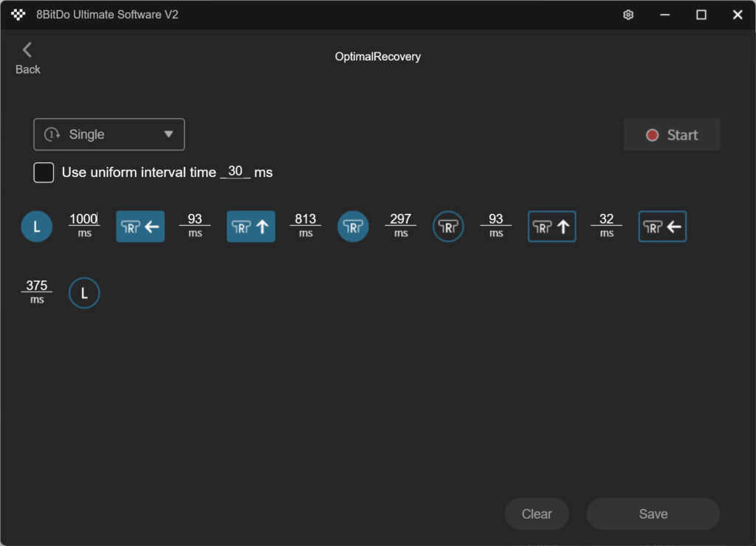Click the filled L button press icon
Viewport: 756px width, 546px height.
37,227
